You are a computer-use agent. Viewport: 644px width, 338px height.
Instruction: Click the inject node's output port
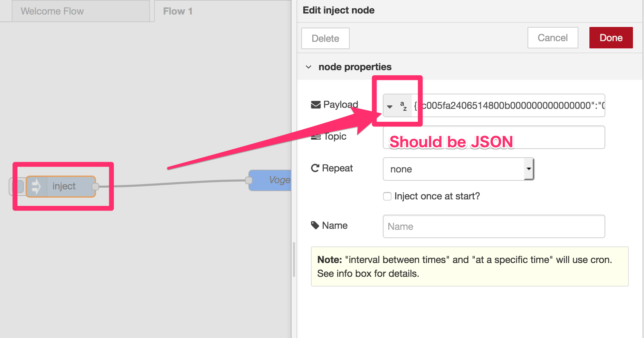click(x=96, y=186)
